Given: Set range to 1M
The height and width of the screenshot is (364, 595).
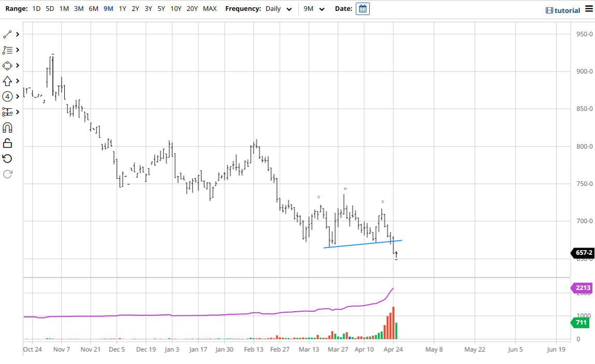Looking at the screenshot, I should pyautogui.click(x=64, y=9).
